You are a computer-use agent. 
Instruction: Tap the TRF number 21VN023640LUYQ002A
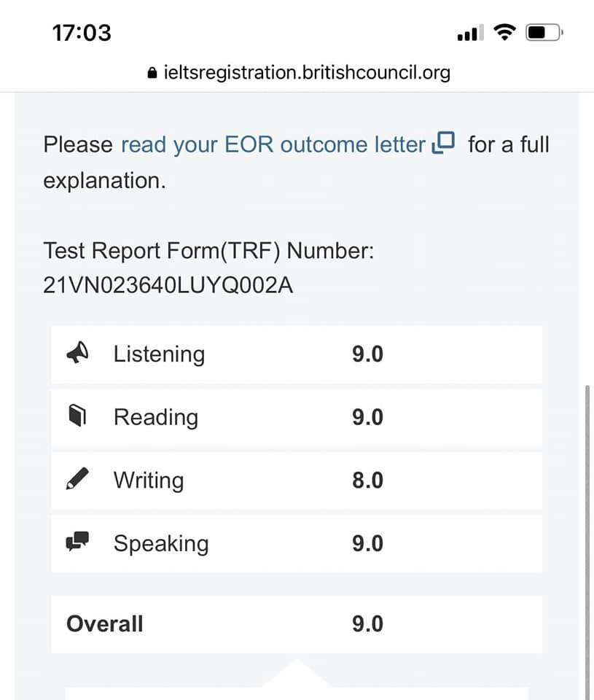pos(168,286)
